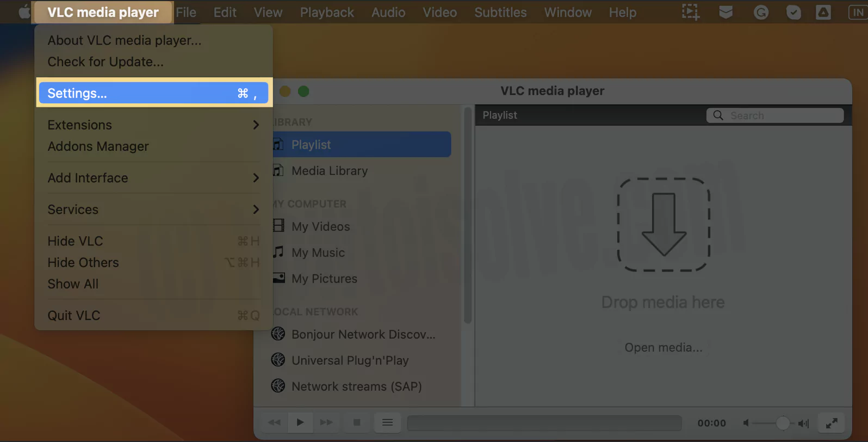This screenshot has width=868, height=442.
Task: Click the My Videos film icon
Action: (x=278, y=225)
